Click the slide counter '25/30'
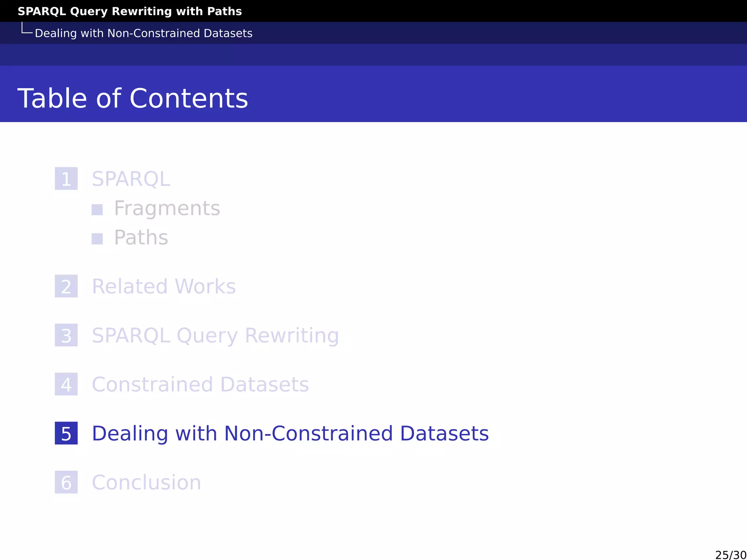This screenshot has width=747, height=560. [x=731, y=555]
